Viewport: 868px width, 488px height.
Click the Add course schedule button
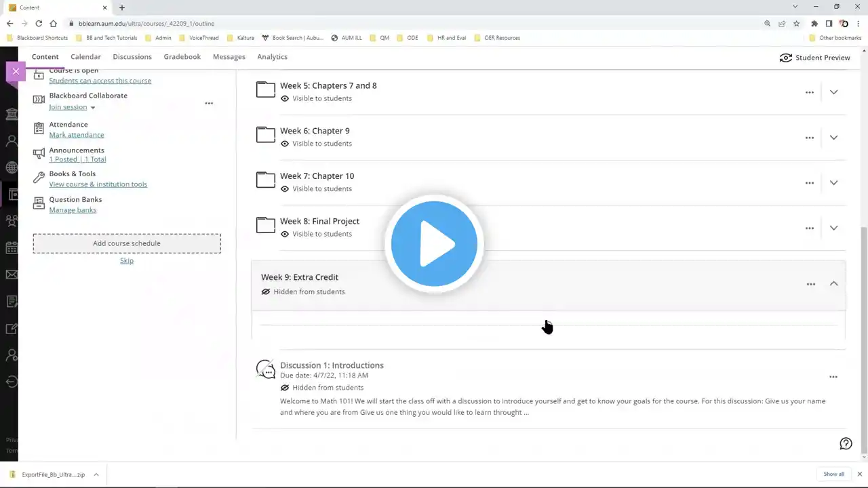pyautogui.click(x=127, y=243)
